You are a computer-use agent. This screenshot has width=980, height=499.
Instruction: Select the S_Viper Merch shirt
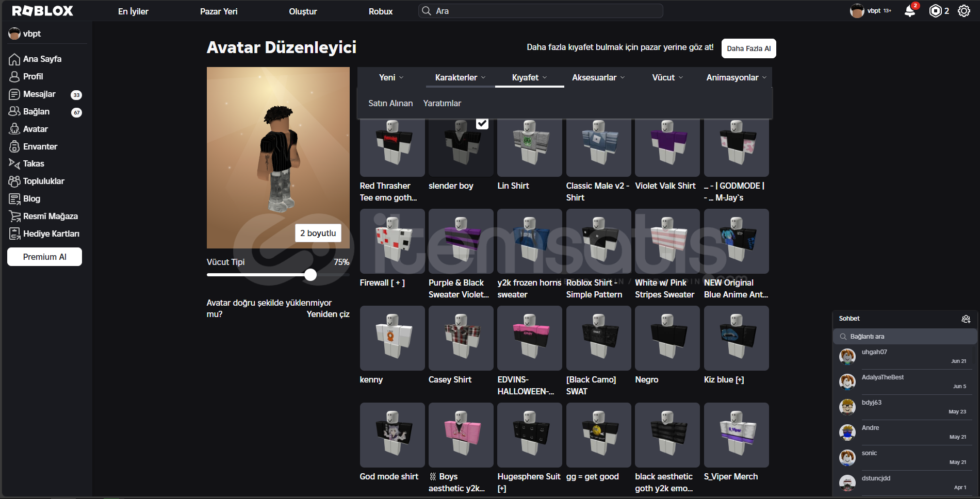click(x=736, y=435)
